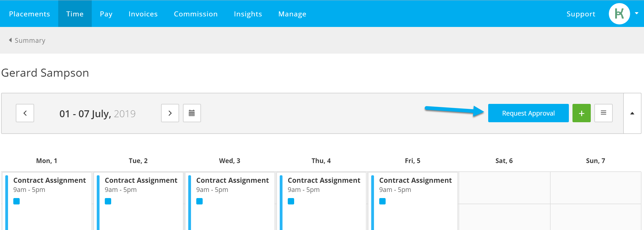Open the hamburger list menu icon
Image resolution: width=644 pixels, height=230 pixels.
[x=603, y=113]
